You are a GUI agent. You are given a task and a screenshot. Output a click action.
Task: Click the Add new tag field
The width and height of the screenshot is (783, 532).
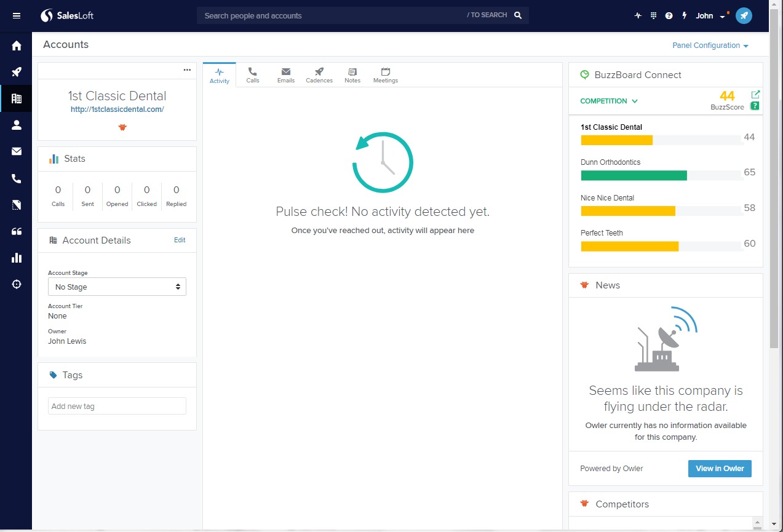[x=117, y=406]
